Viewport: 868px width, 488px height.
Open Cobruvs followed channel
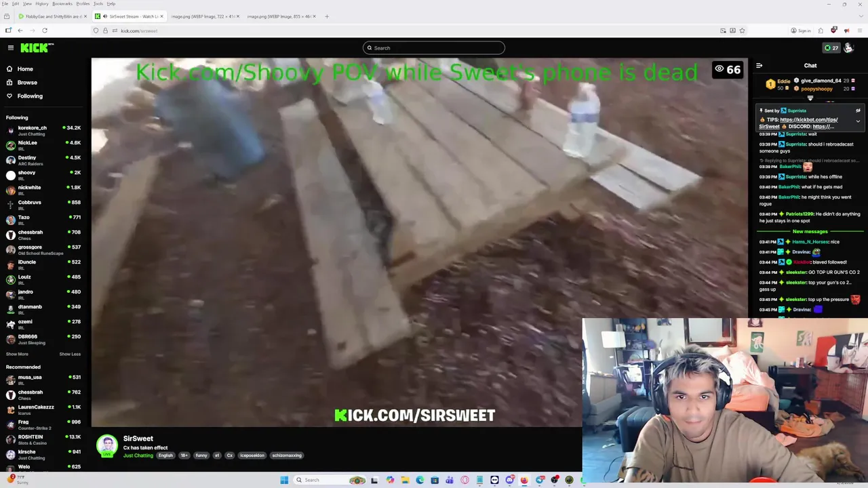click(x=43, y=205)
